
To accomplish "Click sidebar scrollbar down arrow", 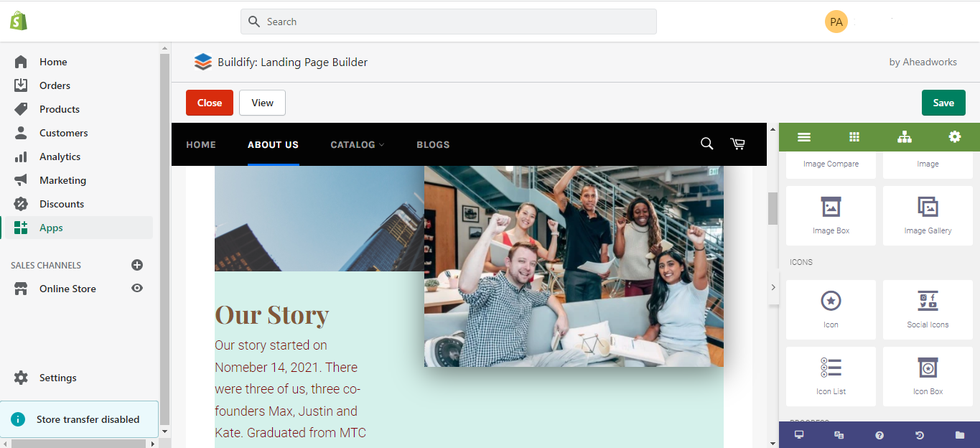I will (x=165, y=431).
